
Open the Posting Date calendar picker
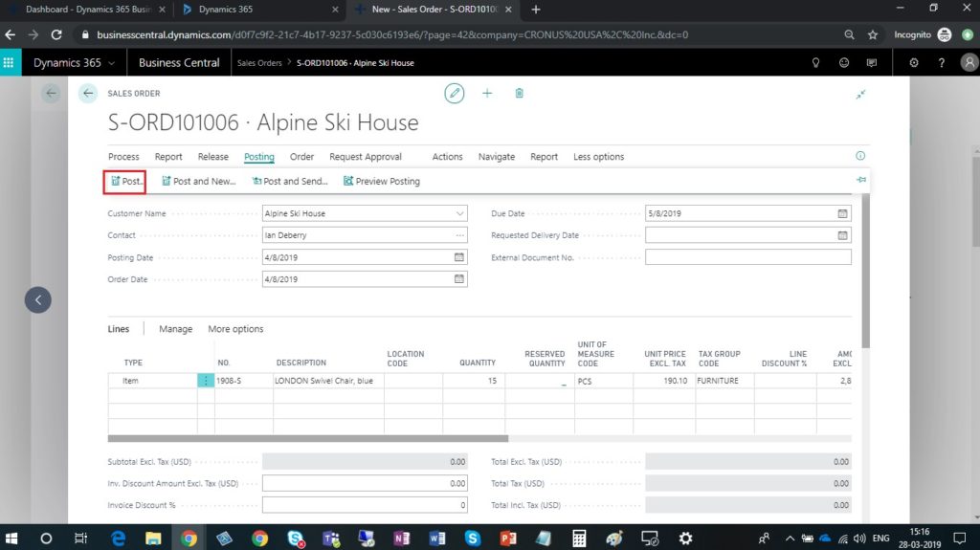459,257
